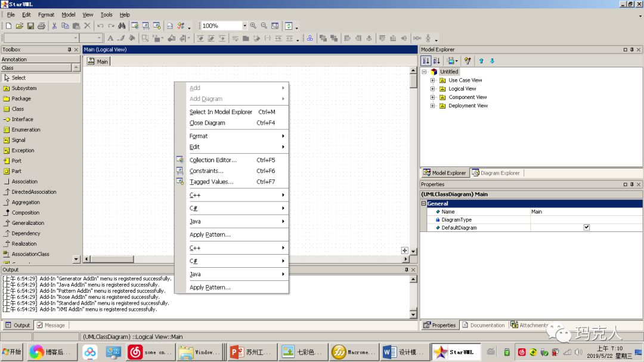
Task: Choose Collection Editor in context menu
Action: click(x=231, y=160)
